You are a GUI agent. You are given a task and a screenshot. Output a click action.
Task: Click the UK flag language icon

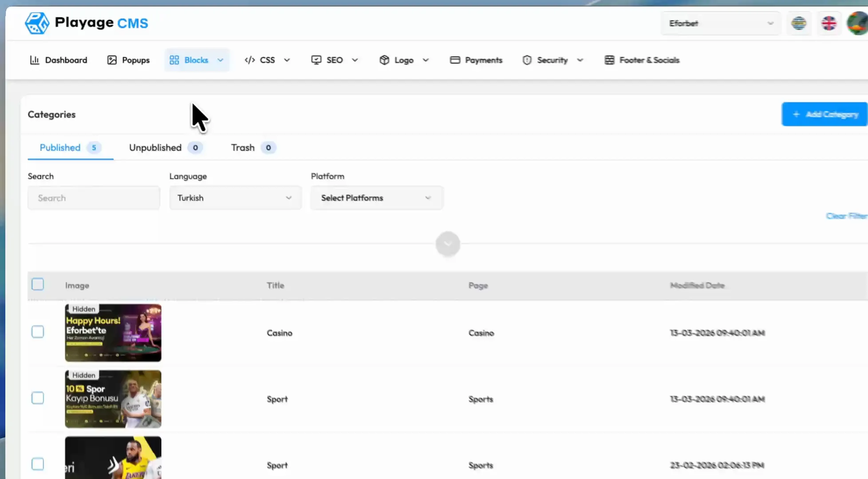(829, 23)
